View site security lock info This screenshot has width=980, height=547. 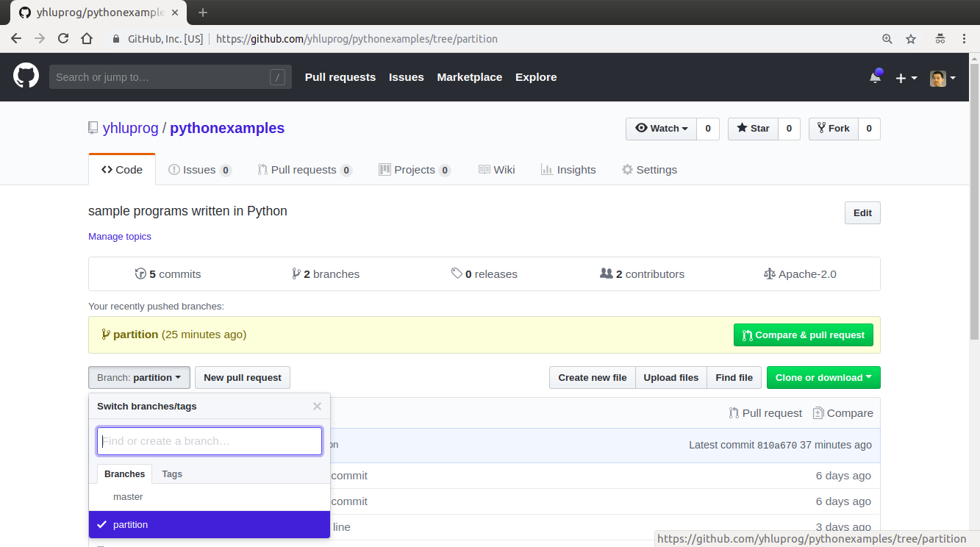click(x=115, y=39)
